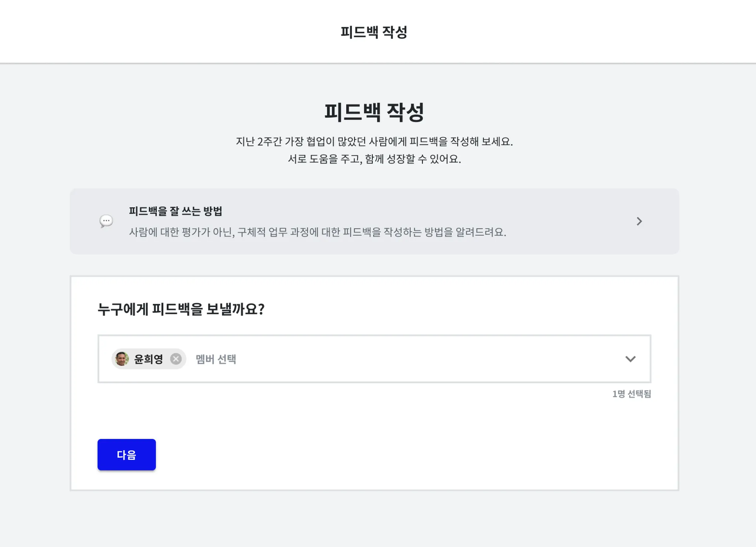
Task: Click the top header bar 피드백 작성 title
Action: pyautogui.click(x=374, y=32)
